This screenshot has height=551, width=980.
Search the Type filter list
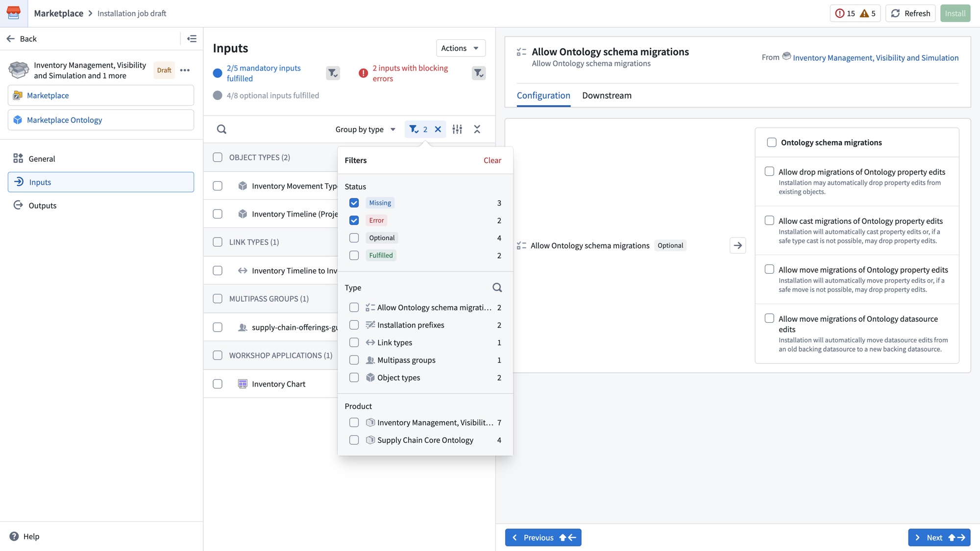click(497, 287)
